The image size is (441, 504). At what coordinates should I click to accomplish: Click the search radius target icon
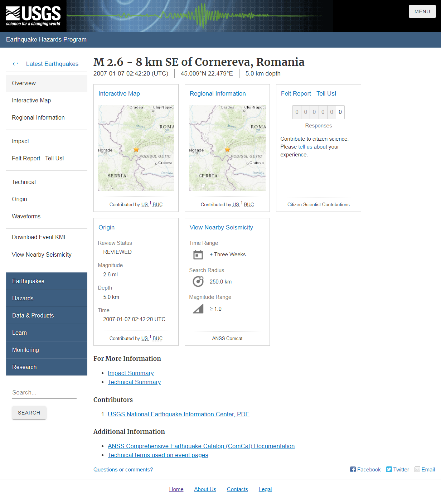(198, 282)
